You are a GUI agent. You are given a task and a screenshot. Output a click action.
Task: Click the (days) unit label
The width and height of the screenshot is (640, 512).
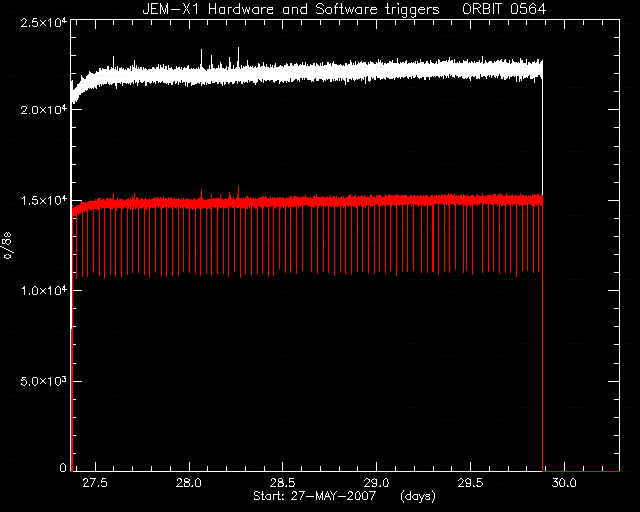[418, 496]
